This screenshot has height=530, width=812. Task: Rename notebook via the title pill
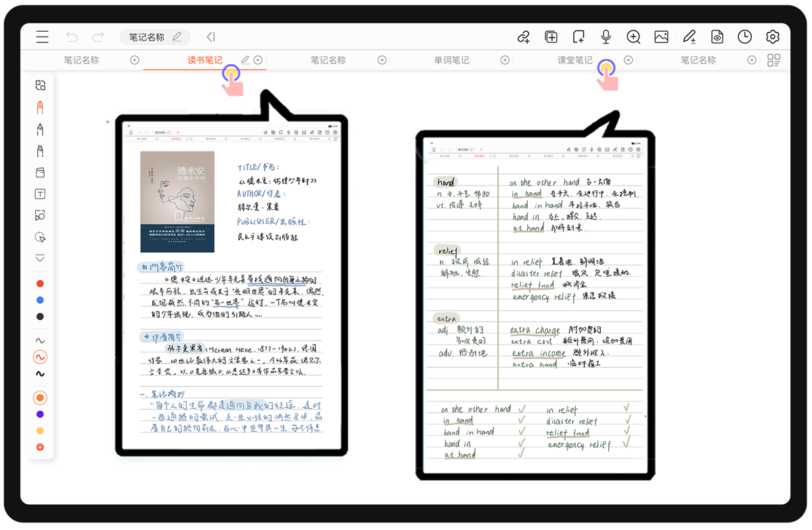coord(155,37)
